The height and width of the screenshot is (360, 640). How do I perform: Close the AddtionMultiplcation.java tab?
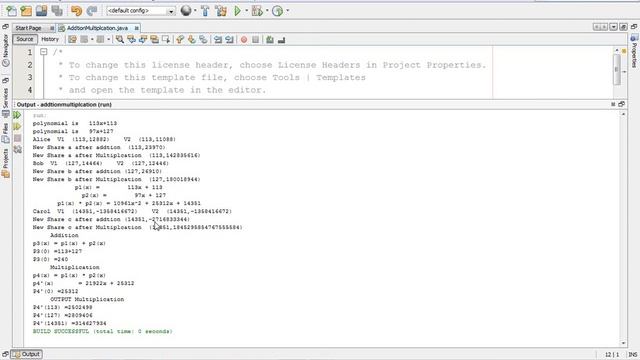tap(136, 28)
